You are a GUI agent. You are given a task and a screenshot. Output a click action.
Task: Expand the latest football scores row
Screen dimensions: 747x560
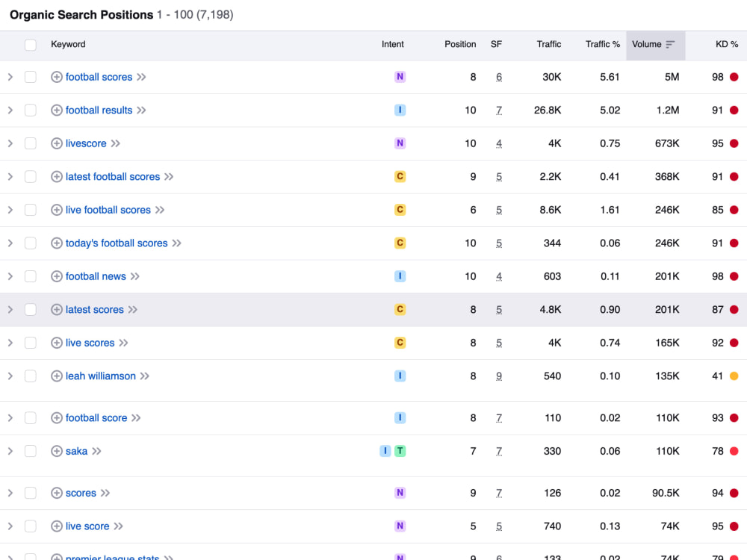point(10,177)
